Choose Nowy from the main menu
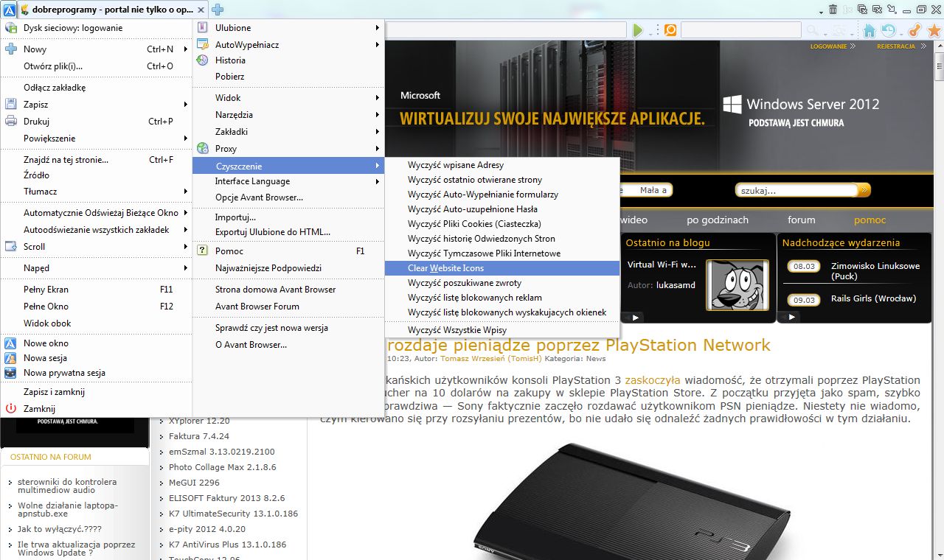Viewport: 944px width, 560px height. point(96,49)
